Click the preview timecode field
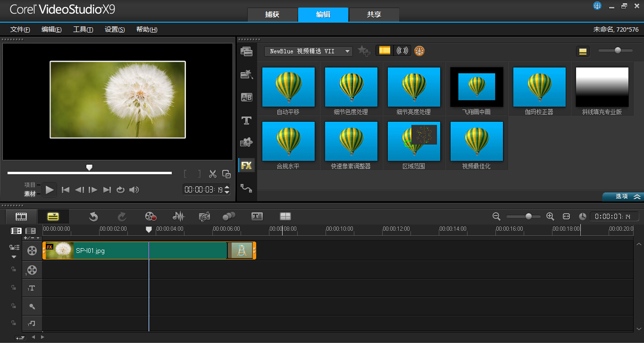This screenshot has width=644, height=343. point(203,190)
